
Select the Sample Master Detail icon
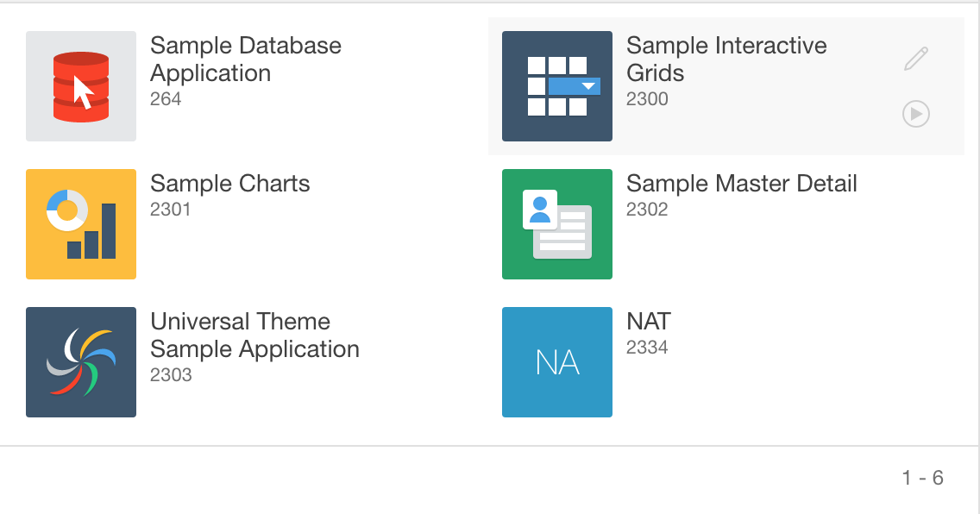tap(557, 224)
